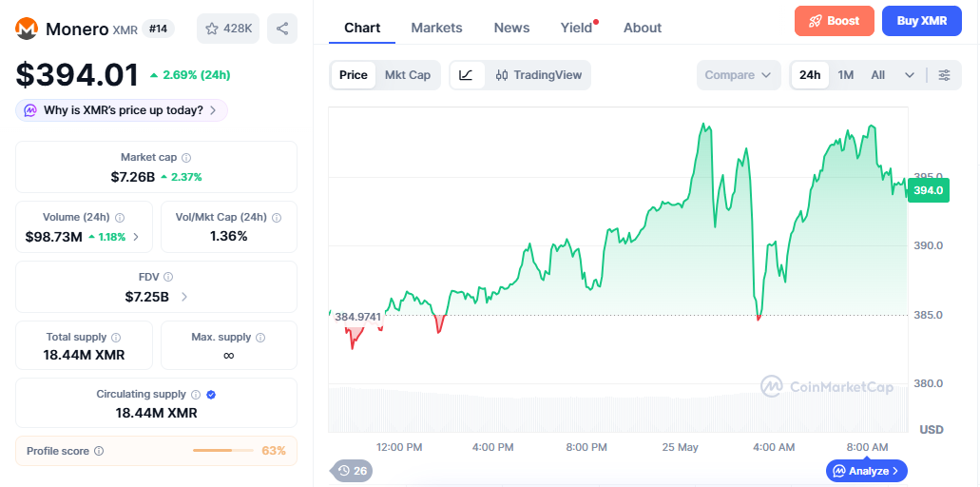The image size is (980, 487).
Task: Toggle chart to Mkt Cap view
Action: 408,75
